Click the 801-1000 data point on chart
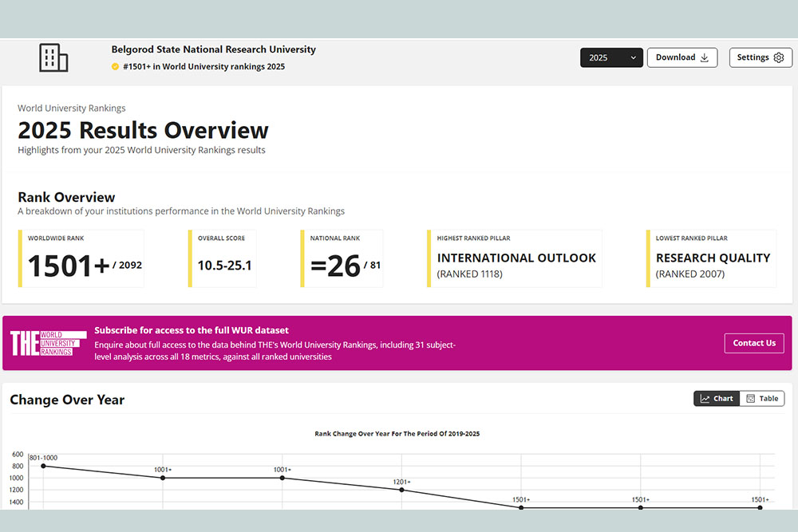 [43, 466]
